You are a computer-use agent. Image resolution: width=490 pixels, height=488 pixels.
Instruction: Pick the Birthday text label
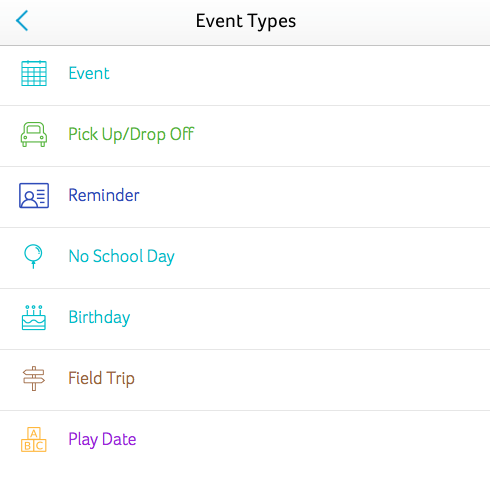pos(99,317)
